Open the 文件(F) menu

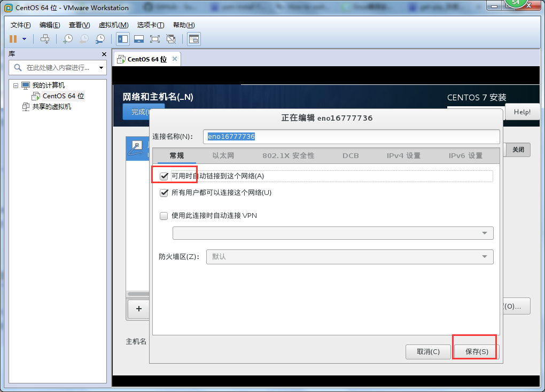click(20, 25)
